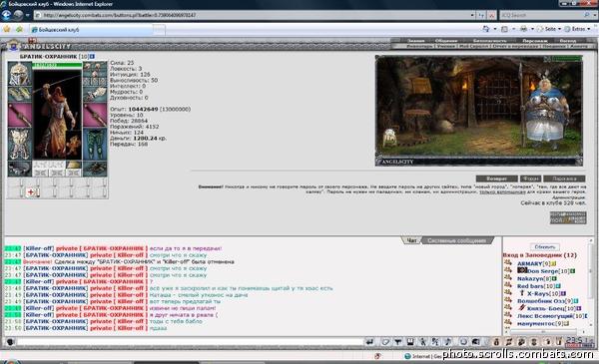599x364 pixels.
Task: Open the armor chestplate equipment slot
Action: click(x=20, y=145)
